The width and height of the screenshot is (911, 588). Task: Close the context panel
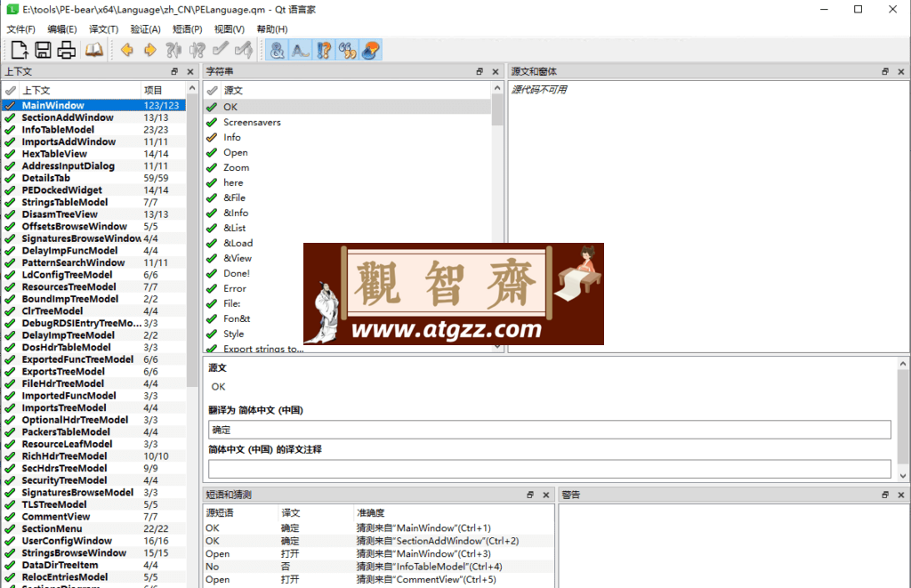point(190,71)
